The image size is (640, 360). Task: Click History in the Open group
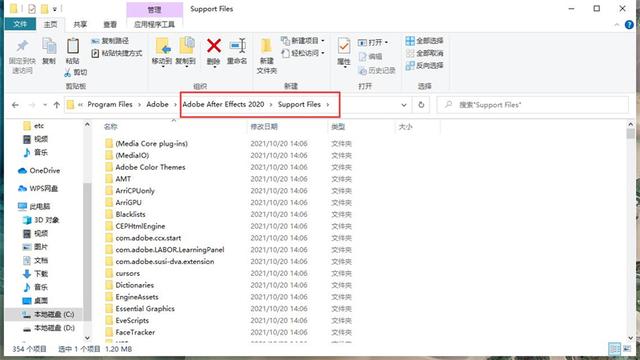coord(377,70)
